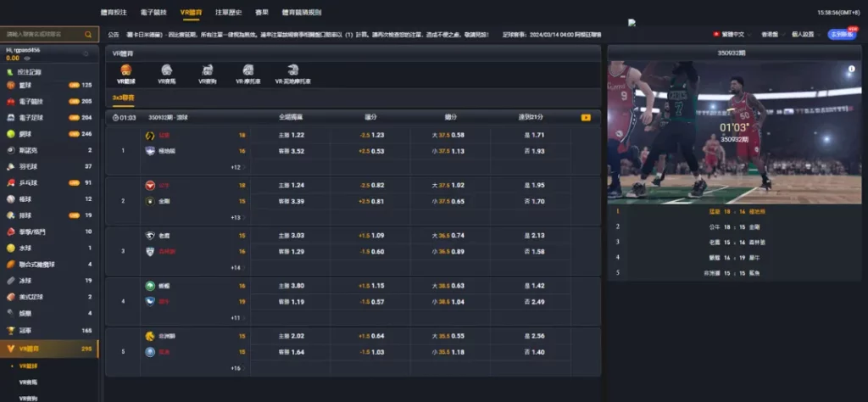Open the 注單歷史 top tab
The height and width of the screenshot is (402, 868).
(x=229, y=12)
